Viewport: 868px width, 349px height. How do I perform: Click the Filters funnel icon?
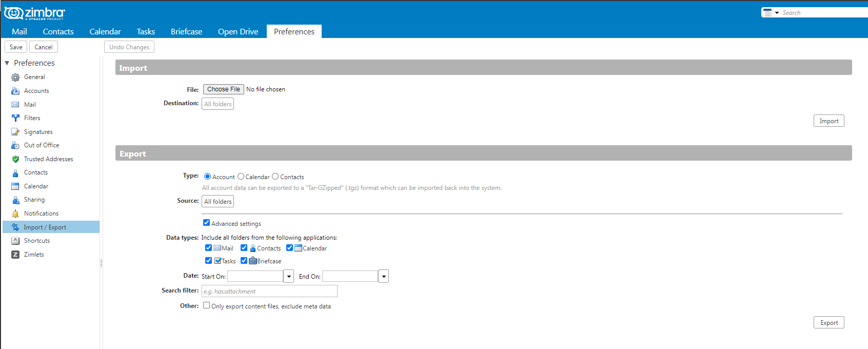coord(15,118)
